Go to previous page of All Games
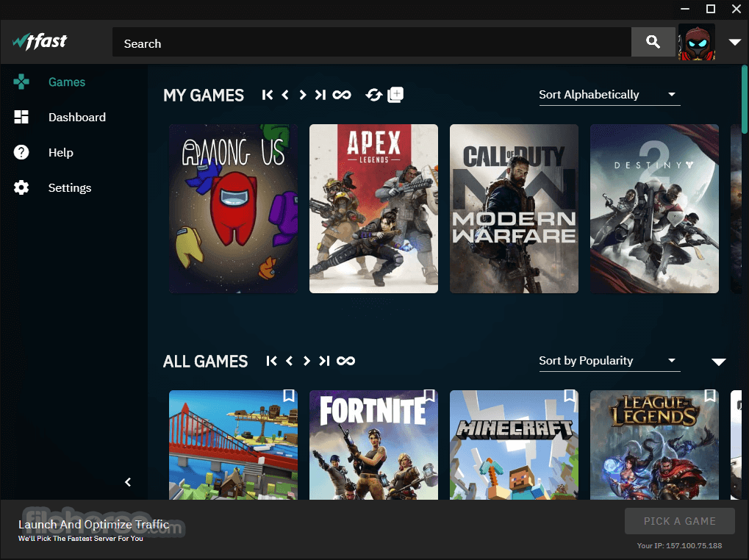The image size is (749, 560). coord(289,361)
